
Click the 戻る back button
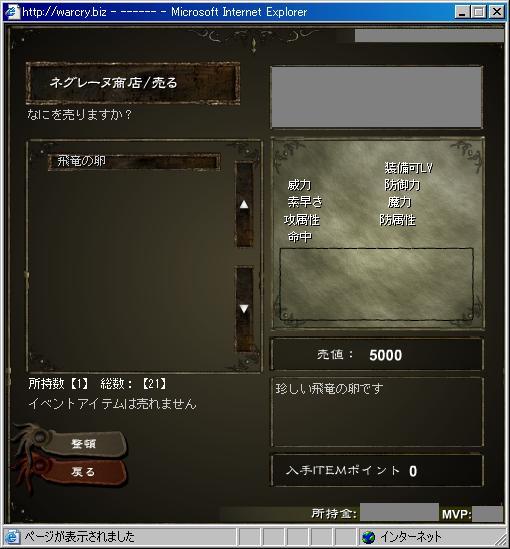pos(83,472)
